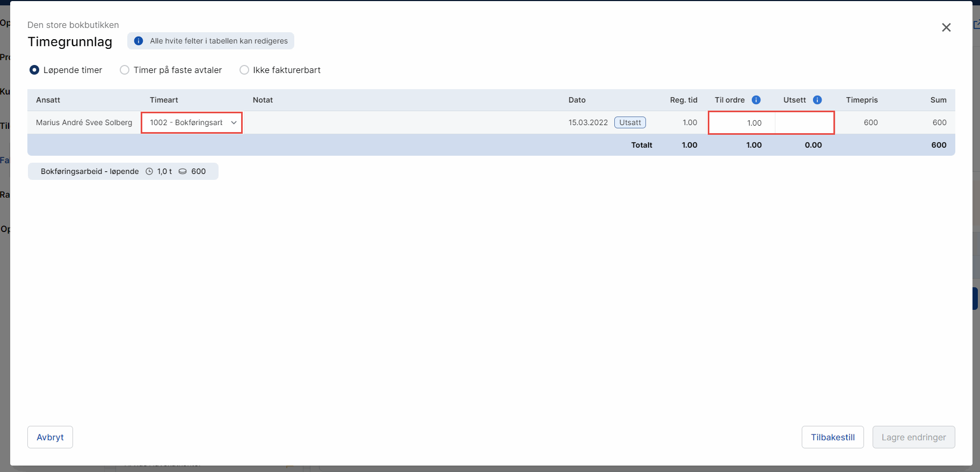Viewport: 980px width, 472px height.
Task: Click the clock icon in Bokføringsarbeid chip
Action: click(149, 171)
